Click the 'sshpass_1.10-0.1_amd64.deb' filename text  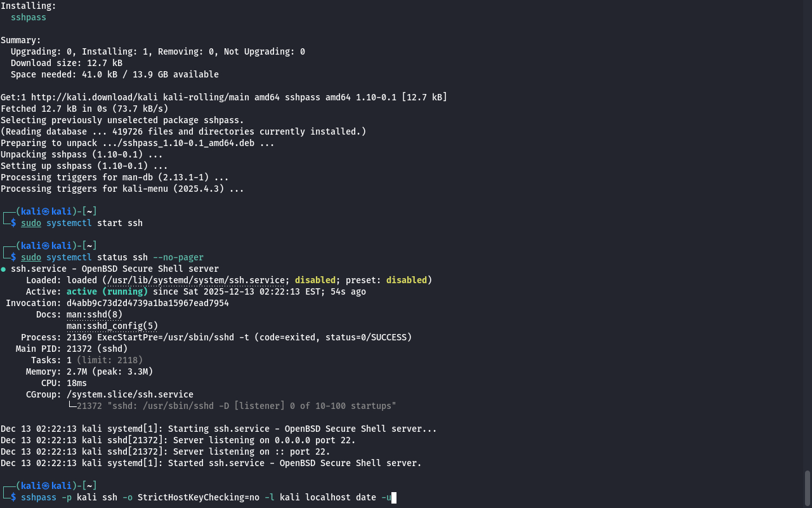tap(188, 143)
